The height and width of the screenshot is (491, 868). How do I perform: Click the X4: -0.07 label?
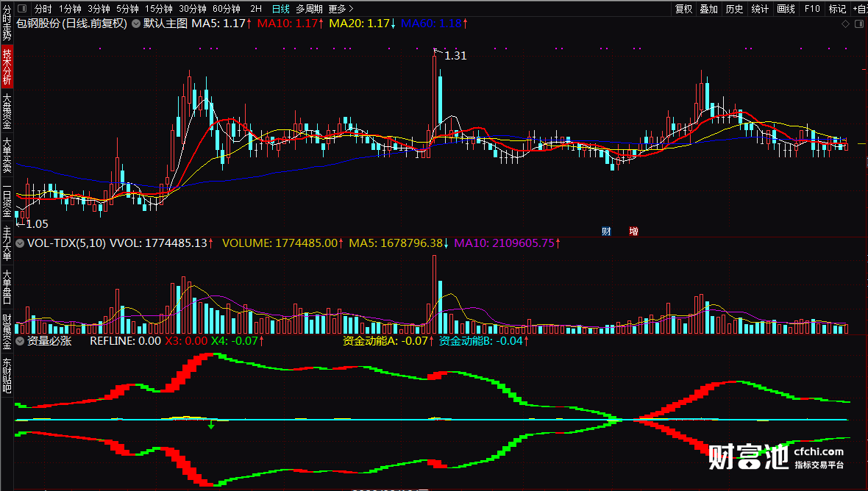238,341
